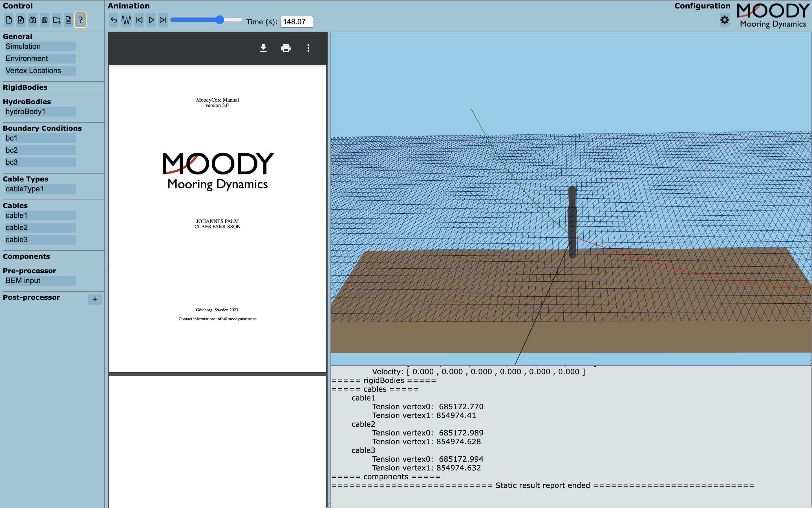Click the RigidBodies section heading
Viewport: 812px width, 508px height.
[25, 87]
